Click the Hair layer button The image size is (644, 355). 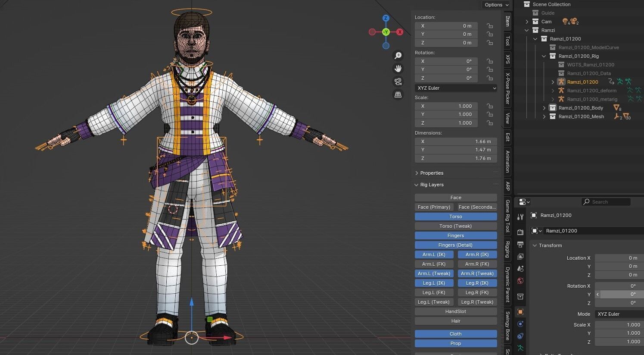[x=456, y=321]
